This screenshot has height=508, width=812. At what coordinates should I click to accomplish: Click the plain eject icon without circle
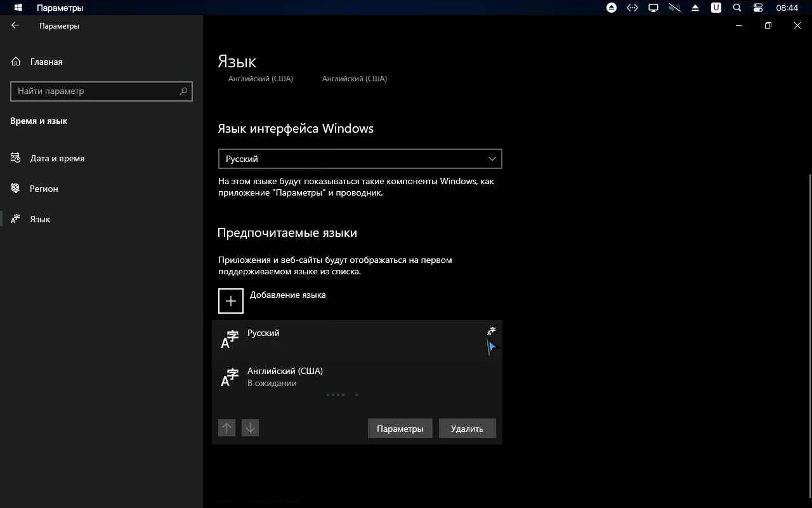[695, 8]
